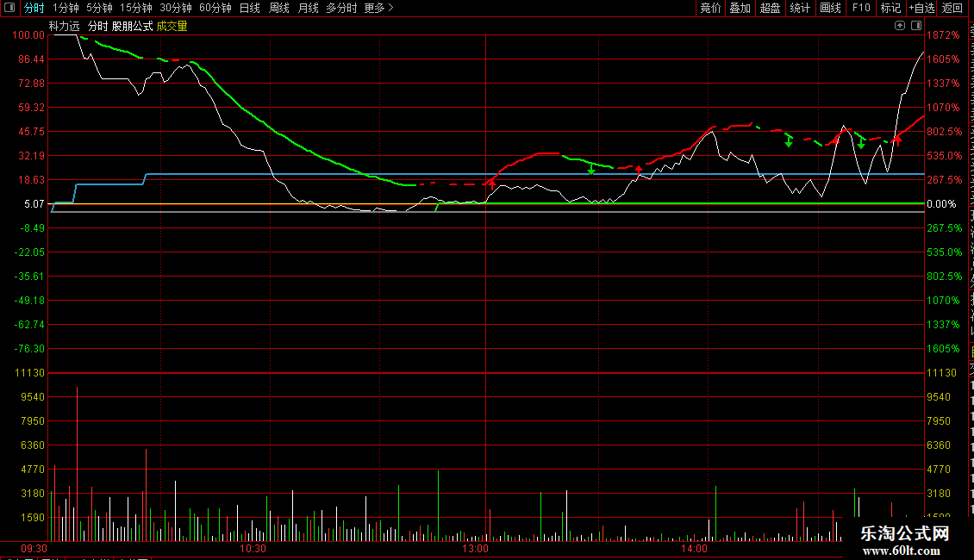Click the 分时 label beside 科力远

[97, 26]
